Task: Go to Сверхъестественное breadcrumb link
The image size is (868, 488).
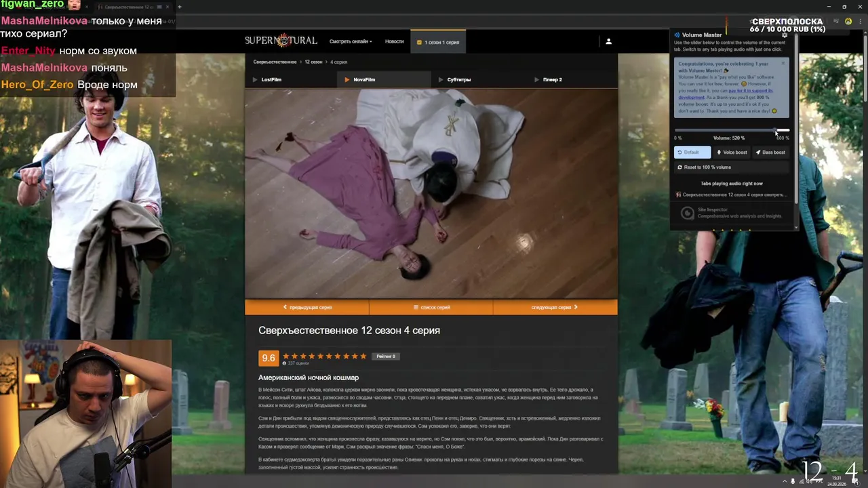Action: [275, 62]
